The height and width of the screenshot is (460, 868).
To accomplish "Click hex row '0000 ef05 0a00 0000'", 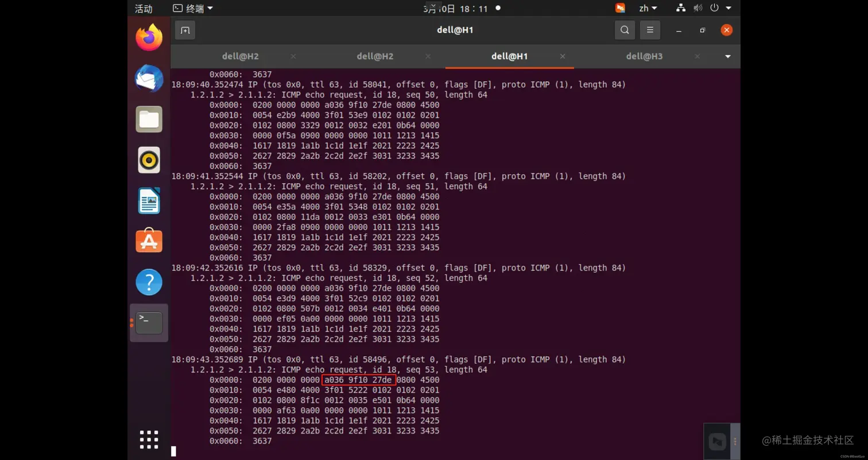I will point(324,319).
